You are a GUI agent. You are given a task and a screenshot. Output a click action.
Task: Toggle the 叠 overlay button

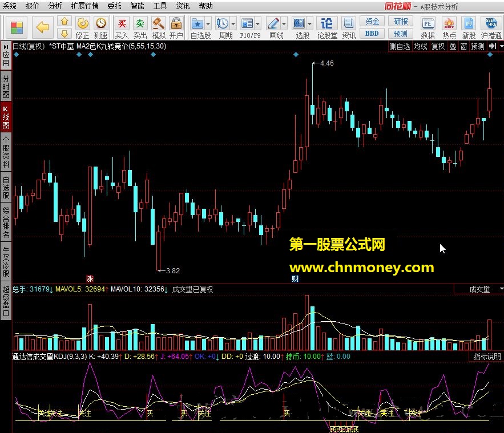tap(453, 46)
